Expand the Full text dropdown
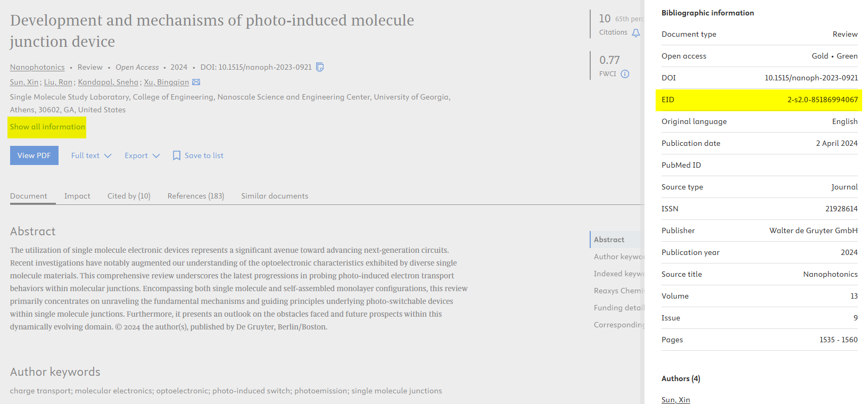This screenshot has height=404, width=868. tap(91, 155)
